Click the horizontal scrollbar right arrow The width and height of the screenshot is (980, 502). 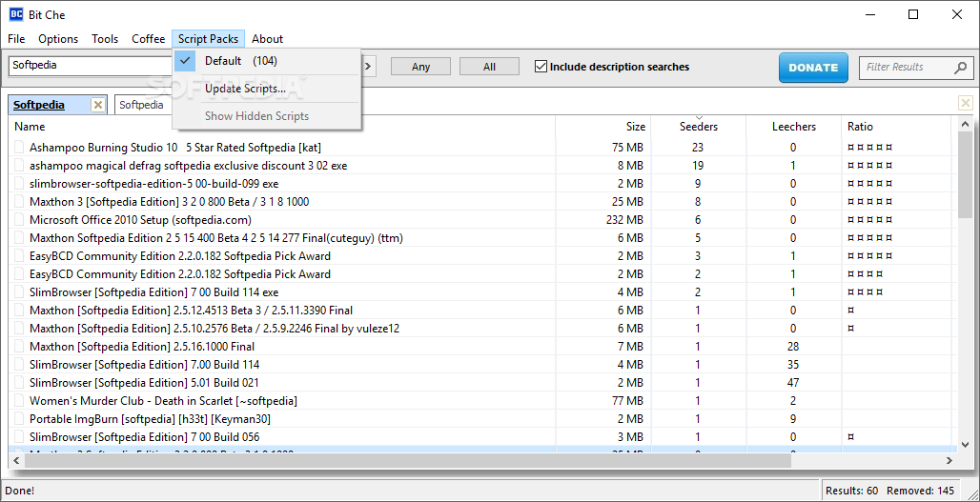(x=949, y=461)
